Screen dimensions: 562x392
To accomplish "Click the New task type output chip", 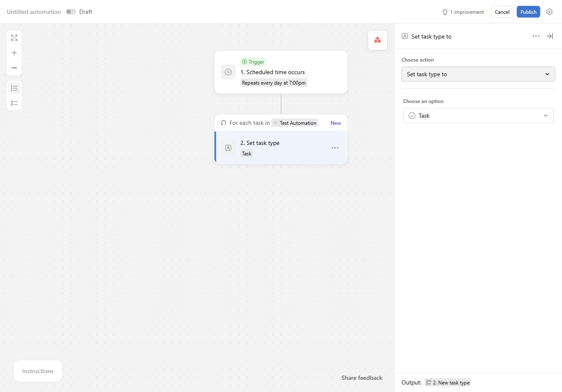I will [448, 382].
